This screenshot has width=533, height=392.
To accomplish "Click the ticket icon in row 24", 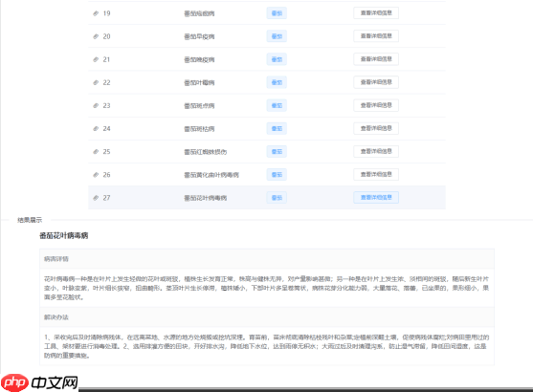I will click(x=96, y=129).
